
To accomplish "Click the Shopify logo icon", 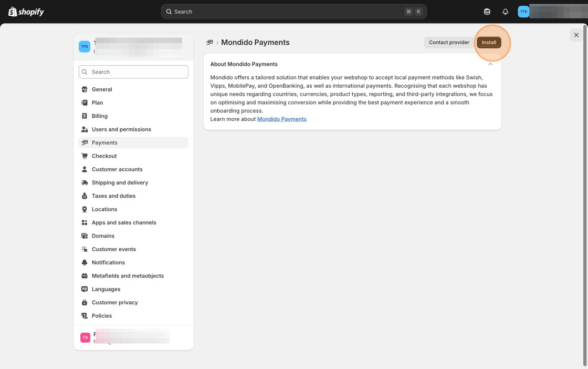I will pyautogui.click(x=13, y=12).
